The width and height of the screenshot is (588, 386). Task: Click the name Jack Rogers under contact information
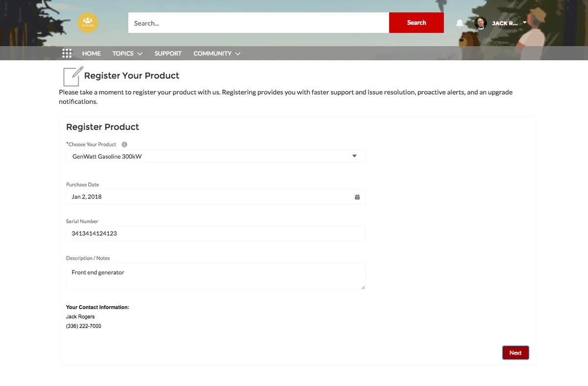point(80,317)
